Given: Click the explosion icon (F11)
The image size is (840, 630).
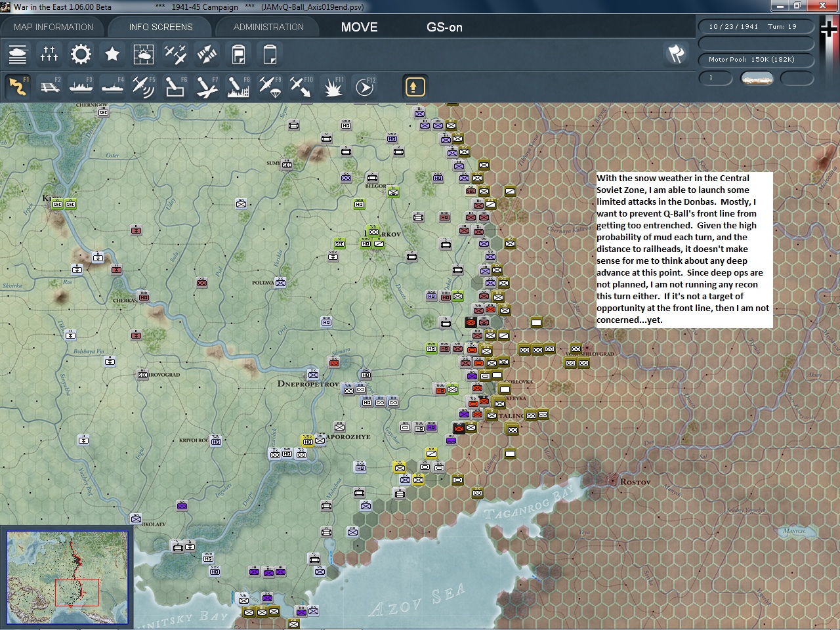Looking at the screenshot, I should coord(333,87).
